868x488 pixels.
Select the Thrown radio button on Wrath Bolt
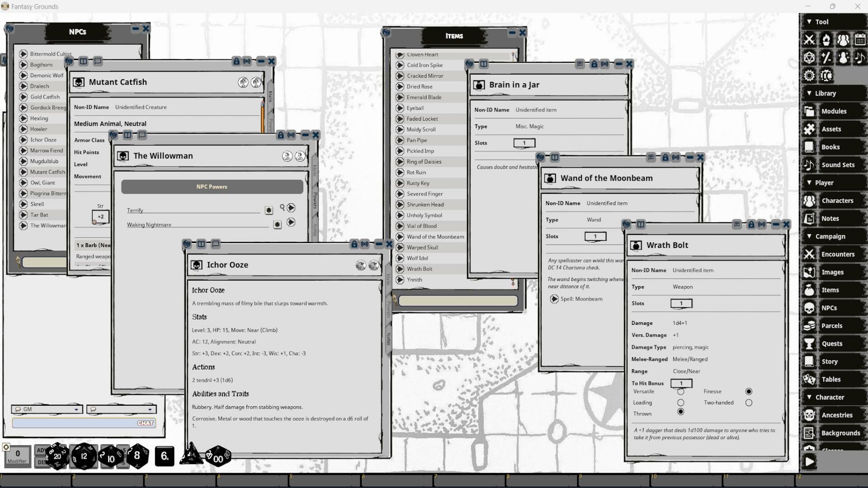click(x=681, y=412)
